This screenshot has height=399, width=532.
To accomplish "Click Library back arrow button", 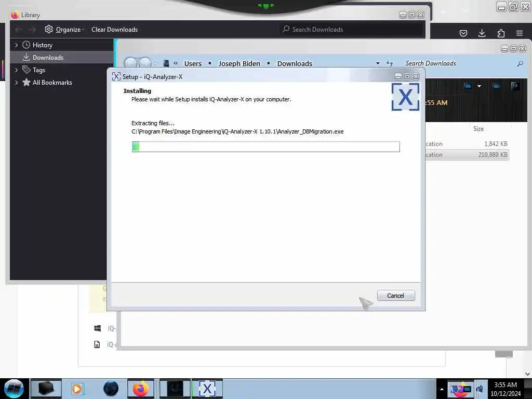I will pos(19,30).
